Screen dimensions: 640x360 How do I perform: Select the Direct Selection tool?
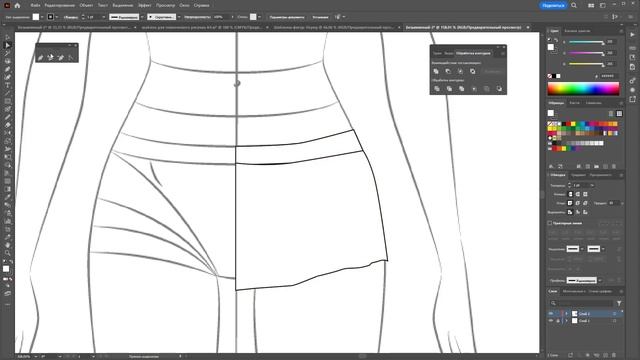pyautogui.click(x=7, y=45)
